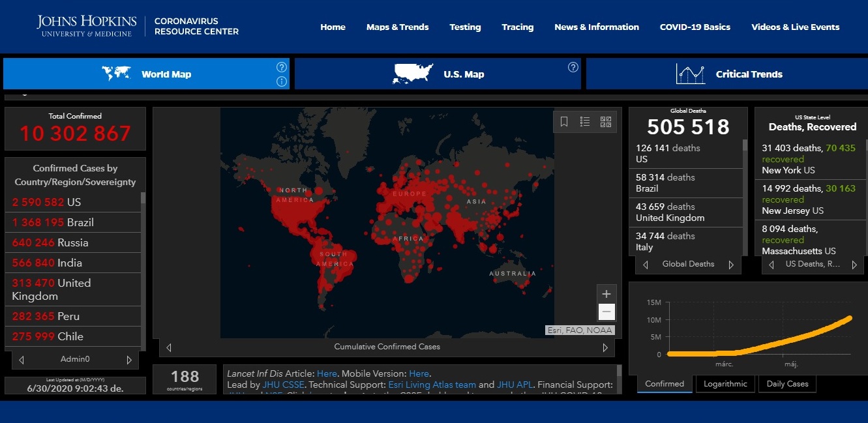Follow the JHU CSSE link
Image resolution: width=868 pixels, height=423 pixels.
pyautogui.click(x=284, y=385)
